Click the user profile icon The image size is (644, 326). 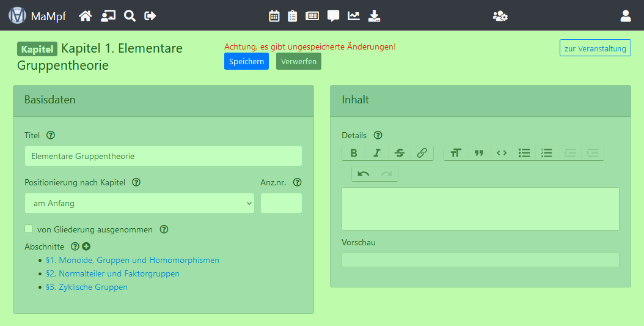(x=626, y=16)
